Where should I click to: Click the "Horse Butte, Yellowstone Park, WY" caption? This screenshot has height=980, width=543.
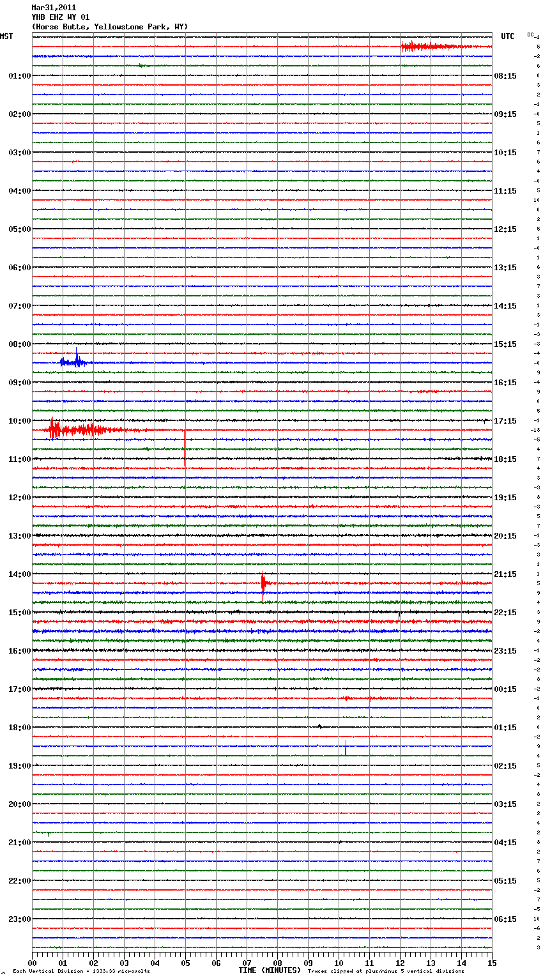[x=110, y=27]
